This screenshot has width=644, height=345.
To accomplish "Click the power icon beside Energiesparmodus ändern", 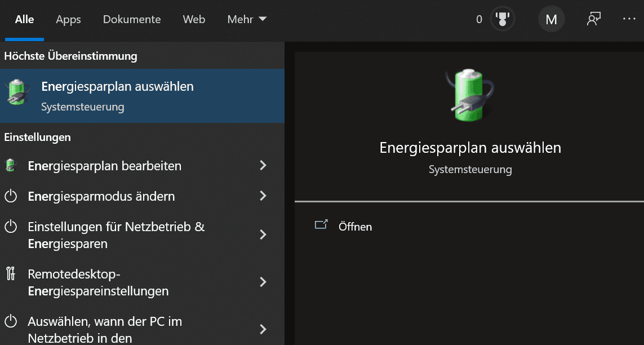I will (11, 196).
